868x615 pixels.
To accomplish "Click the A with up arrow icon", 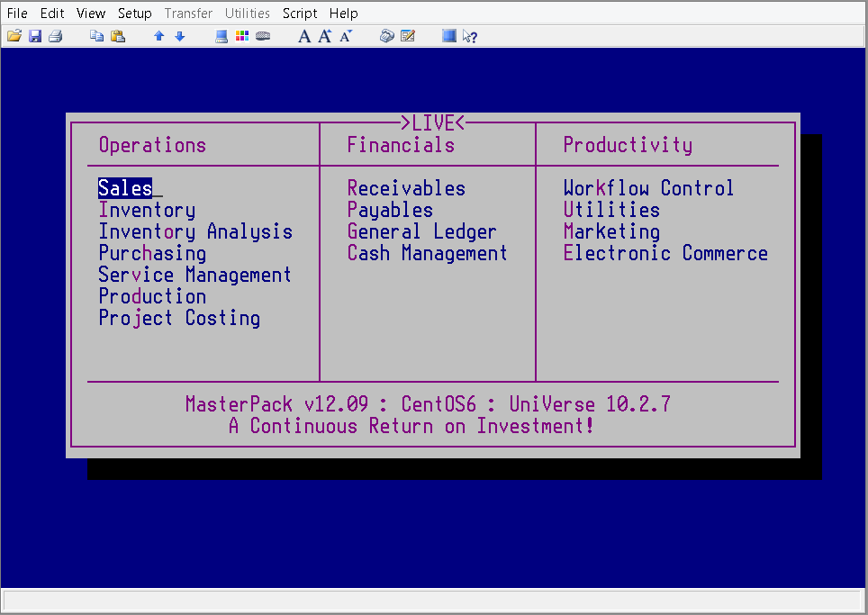I will (325, 37).
